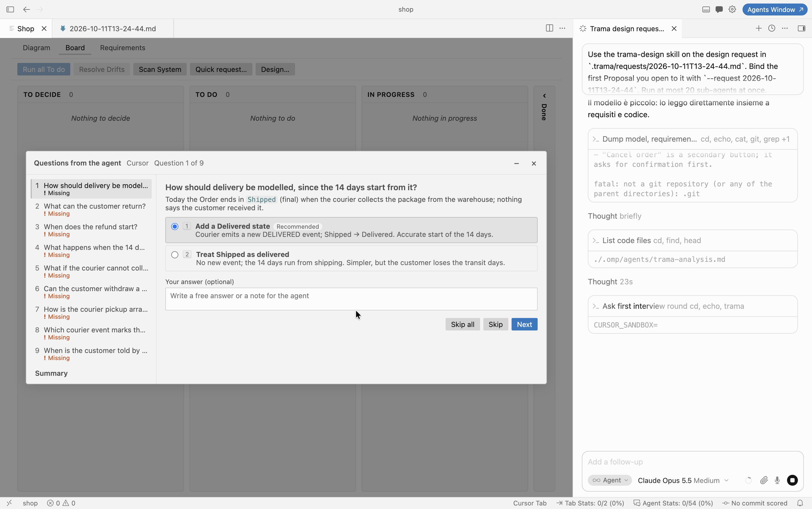
Task: Start a new chat with plus icon
Action: pyautogui.click(x=759, y=28)
